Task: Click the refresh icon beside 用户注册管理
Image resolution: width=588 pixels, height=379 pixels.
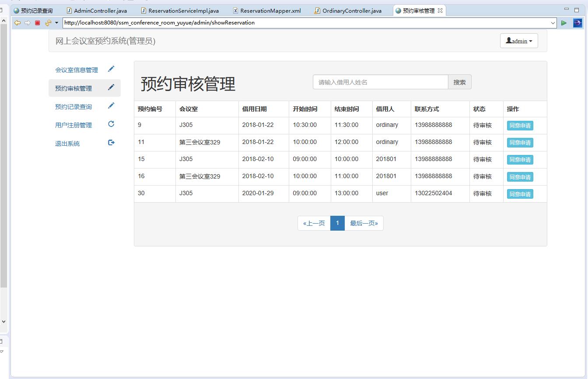Action: [111, 124]
